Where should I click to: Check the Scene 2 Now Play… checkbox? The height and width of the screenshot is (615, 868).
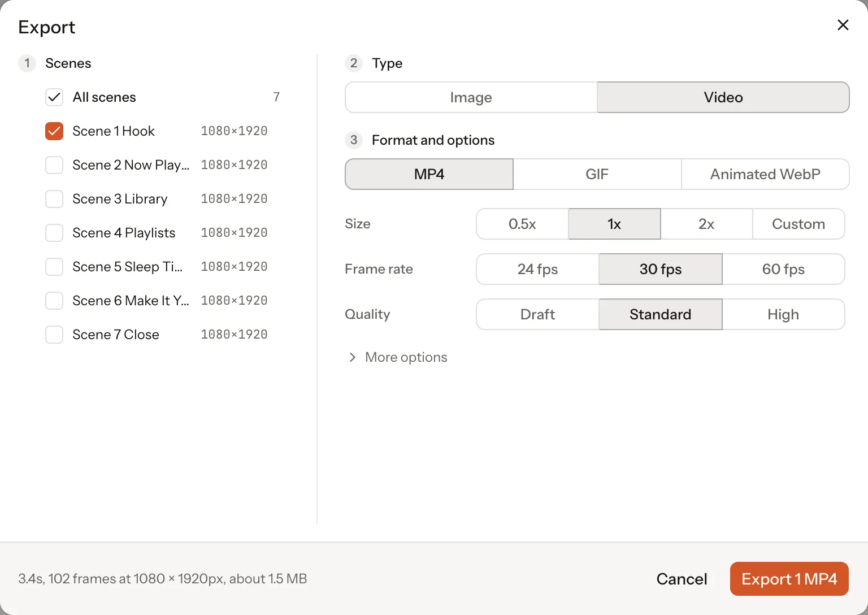[54, 165]
